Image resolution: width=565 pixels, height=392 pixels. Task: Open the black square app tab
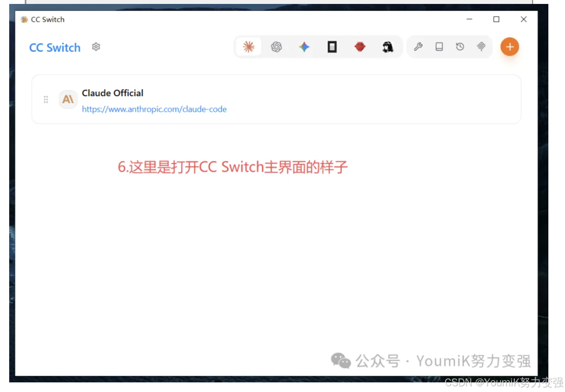coord(332,47)
